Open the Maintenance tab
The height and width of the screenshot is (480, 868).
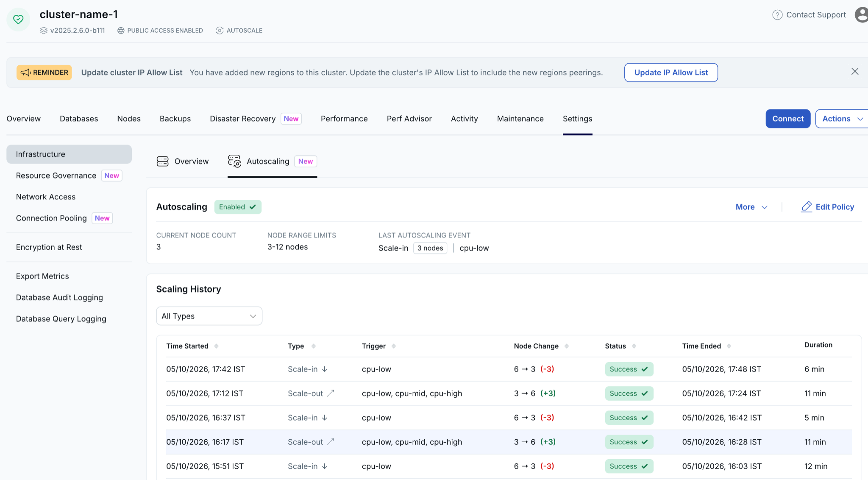[x=520, y=119]
